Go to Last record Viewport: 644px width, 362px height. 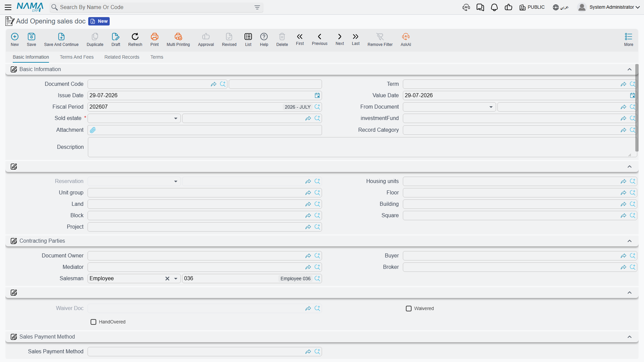pos(356,39)
